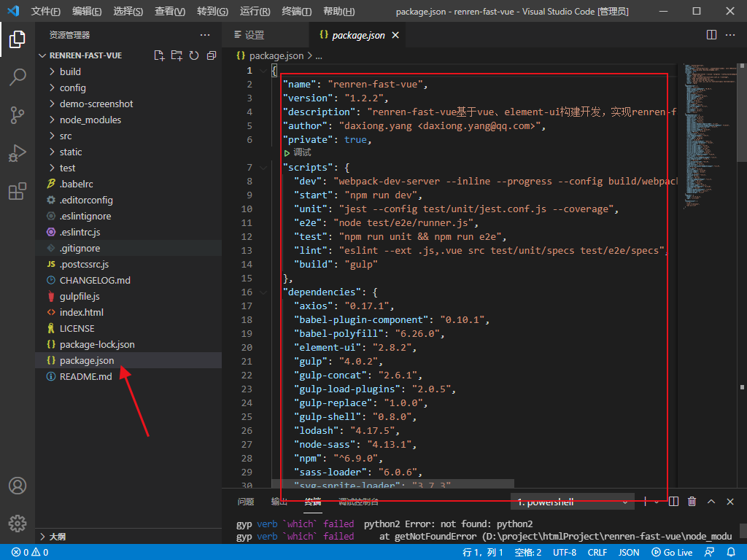Click New Folder icon in explorer header
Image resolution: width=747 pixels, height=560 pixels.
177,55
